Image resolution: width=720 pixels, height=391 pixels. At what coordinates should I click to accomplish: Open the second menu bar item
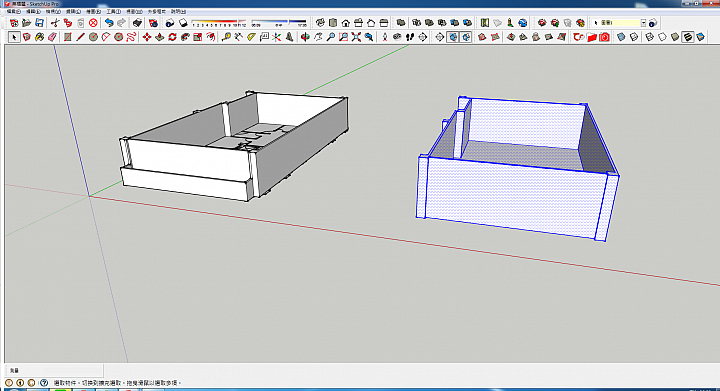(33, 11)
